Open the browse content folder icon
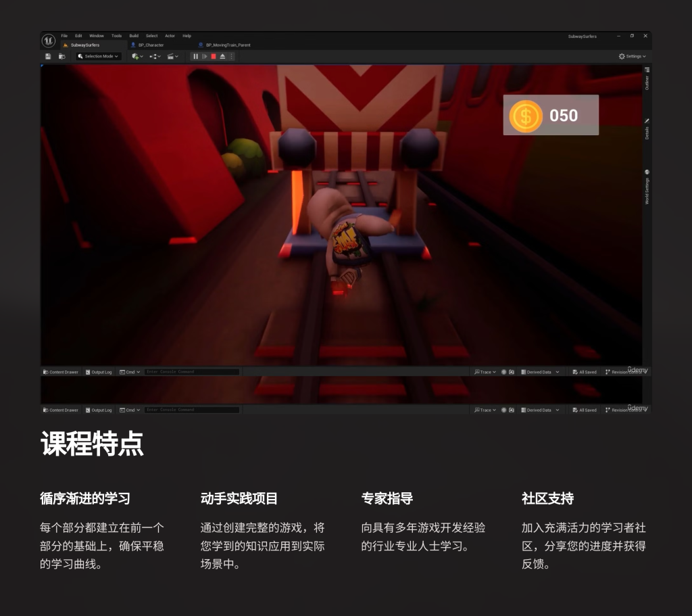Screen dimensions: 692x616 coord(62,57)
